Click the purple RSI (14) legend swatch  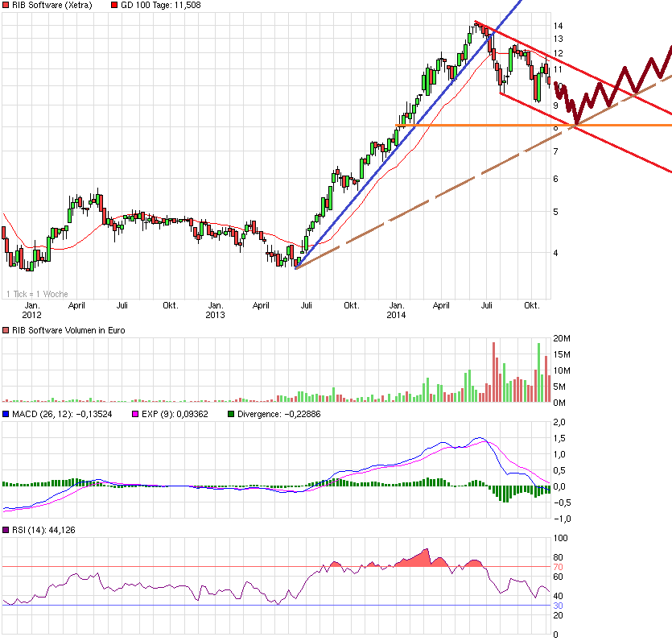click(x=6, y=530)
